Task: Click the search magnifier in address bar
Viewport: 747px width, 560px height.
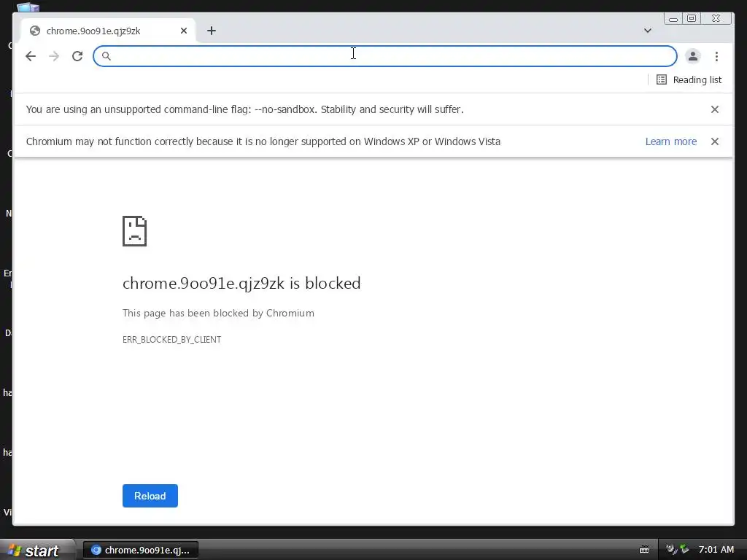Action: pyautogui.click(x=107, y=56)
